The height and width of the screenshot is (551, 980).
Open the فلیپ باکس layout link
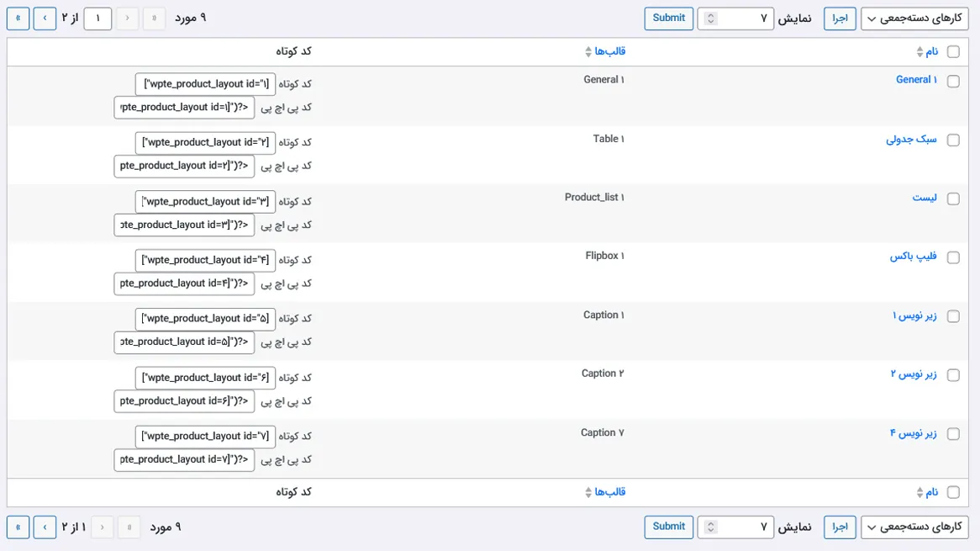[913, 257]
